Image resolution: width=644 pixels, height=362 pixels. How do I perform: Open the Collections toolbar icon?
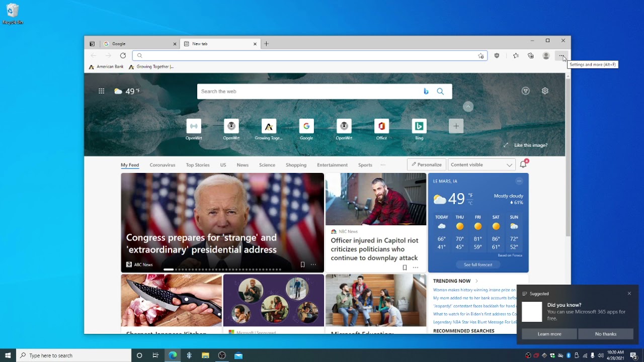click(531, 56)
